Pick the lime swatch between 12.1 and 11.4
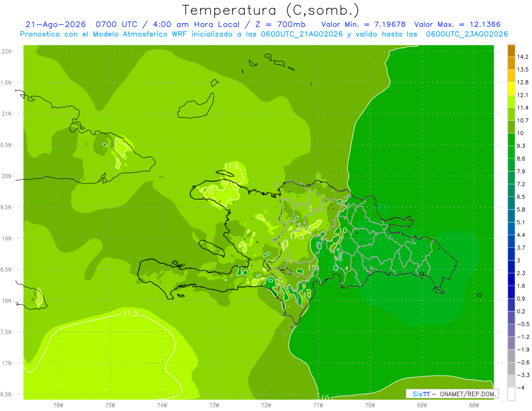This screenshot has height=411, width=532. (x=511, y=102)
